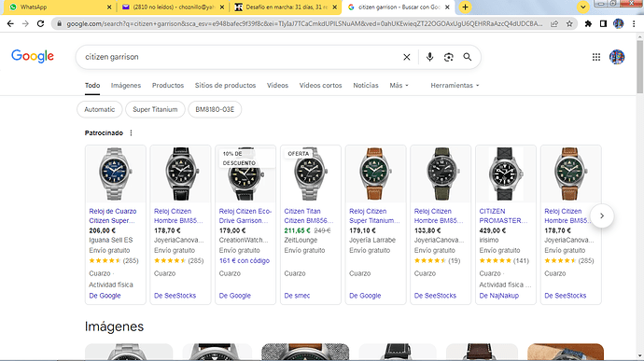This screenshot has height=361, width=644.
Task: Reload the current page
Action: pyautogui.click(x=40, y=24)
